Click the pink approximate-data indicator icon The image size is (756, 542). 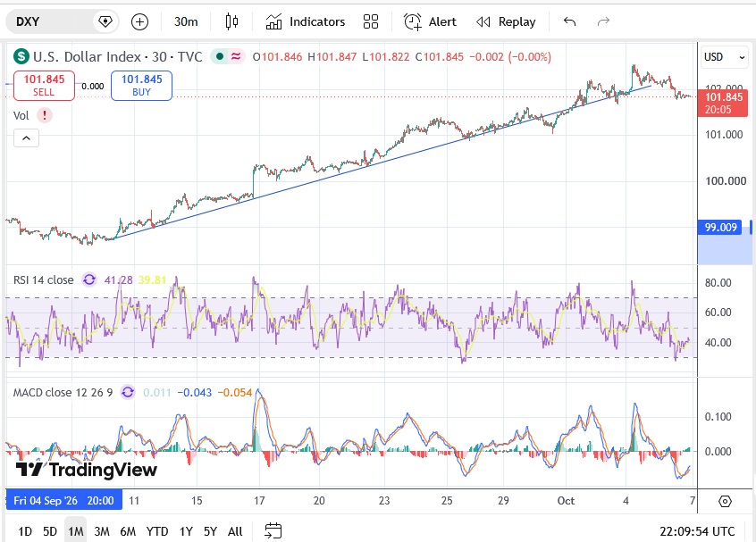[236, 56]
